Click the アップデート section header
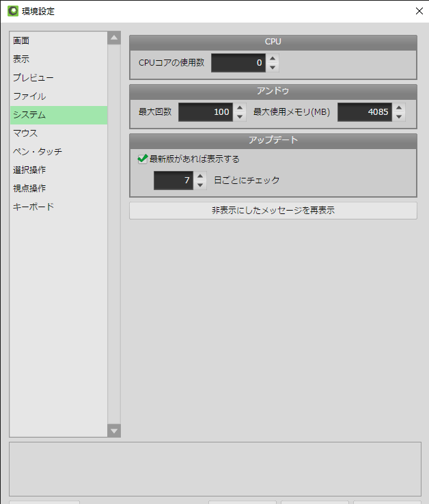The image size is (429, 504). point(273,140)
